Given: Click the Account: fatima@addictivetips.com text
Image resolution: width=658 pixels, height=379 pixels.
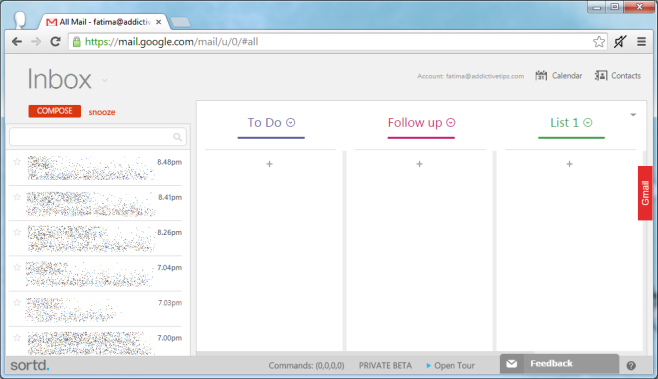Looking at the screenshot, I should pos(470,76).
